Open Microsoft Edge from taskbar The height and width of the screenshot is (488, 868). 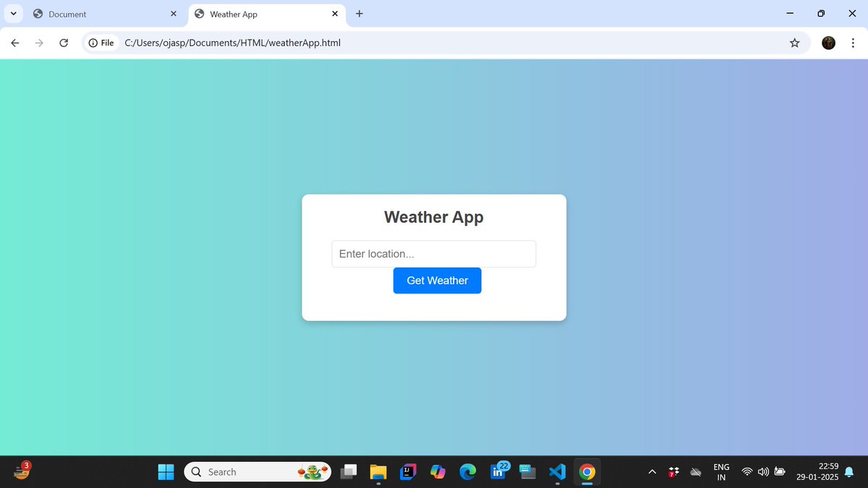click(x=468, y=472)
